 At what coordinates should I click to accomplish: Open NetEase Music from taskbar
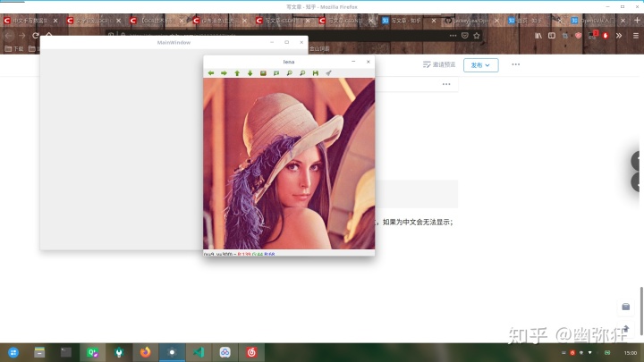(x=251, y=352)
